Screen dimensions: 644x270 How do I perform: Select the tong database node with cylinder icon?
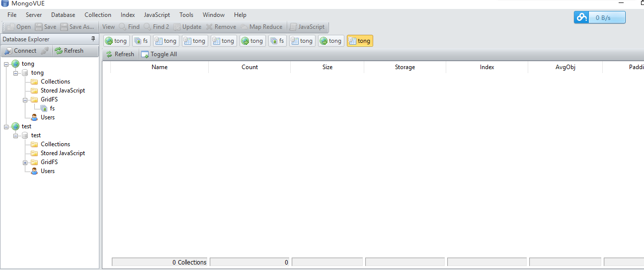coord(33,73)
